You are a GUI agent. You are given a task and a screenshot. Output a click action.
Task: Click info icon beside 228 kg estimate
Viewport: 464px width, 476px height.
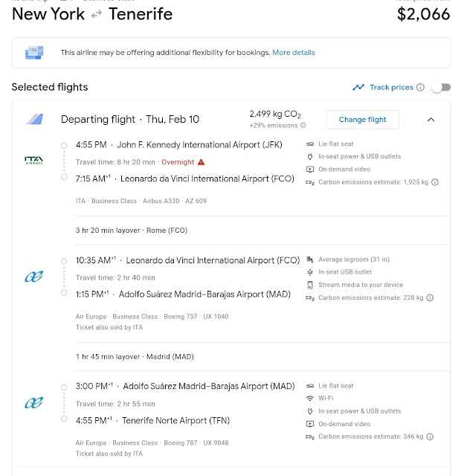(x=429, y=297)
